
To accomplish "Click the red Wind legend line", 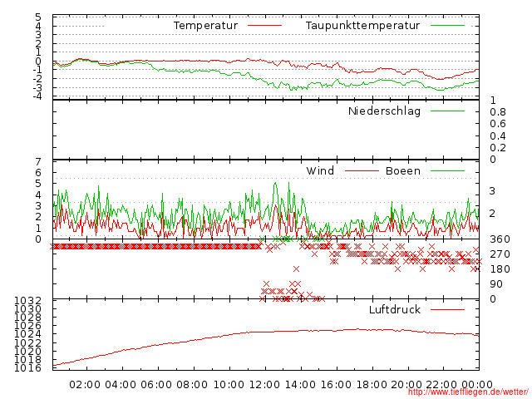I will click(362, 170).
